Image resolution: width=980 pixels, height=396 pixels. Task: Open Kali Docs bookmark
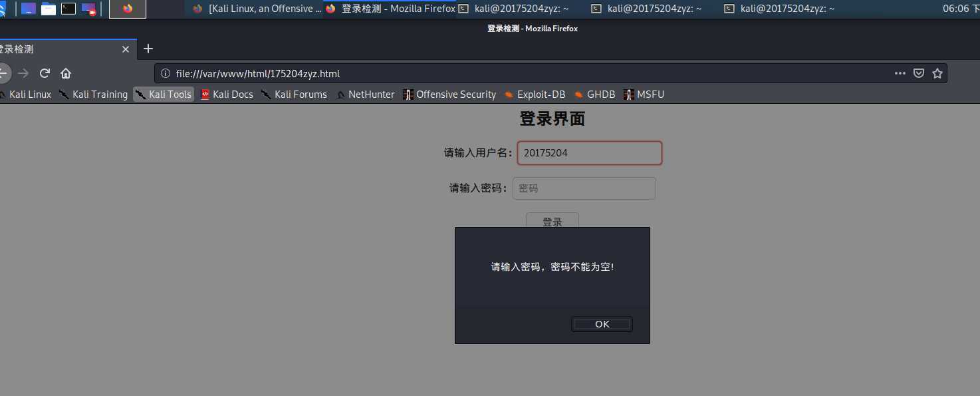(227, 95)
